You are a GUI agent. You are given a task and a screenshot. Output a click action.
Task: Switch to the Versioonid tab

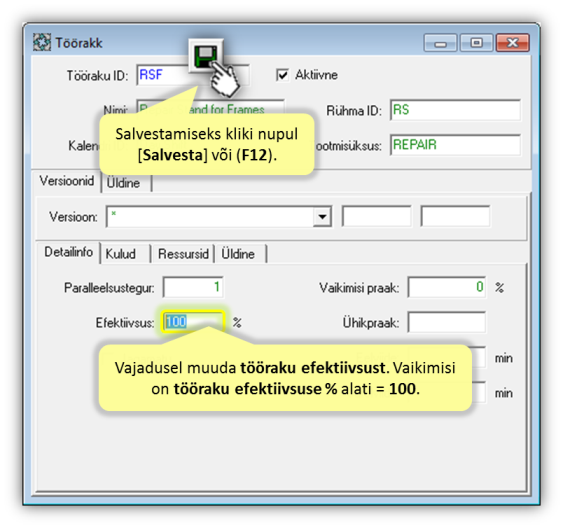(x=67, y=181)
